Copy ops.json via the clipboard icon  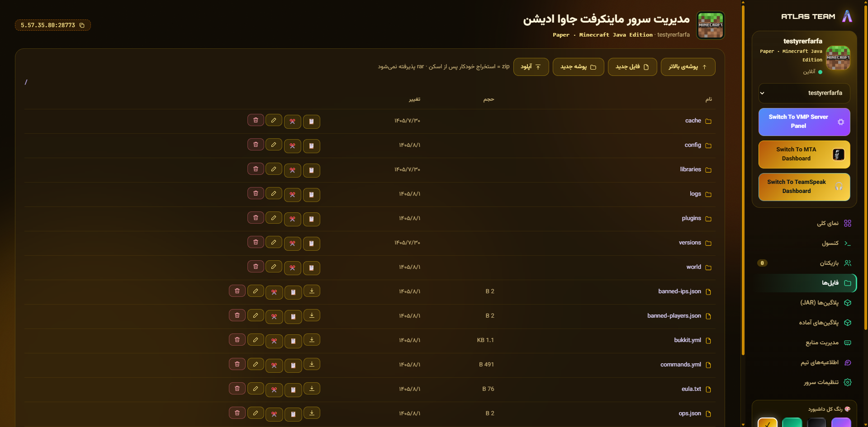click(293, 414)
